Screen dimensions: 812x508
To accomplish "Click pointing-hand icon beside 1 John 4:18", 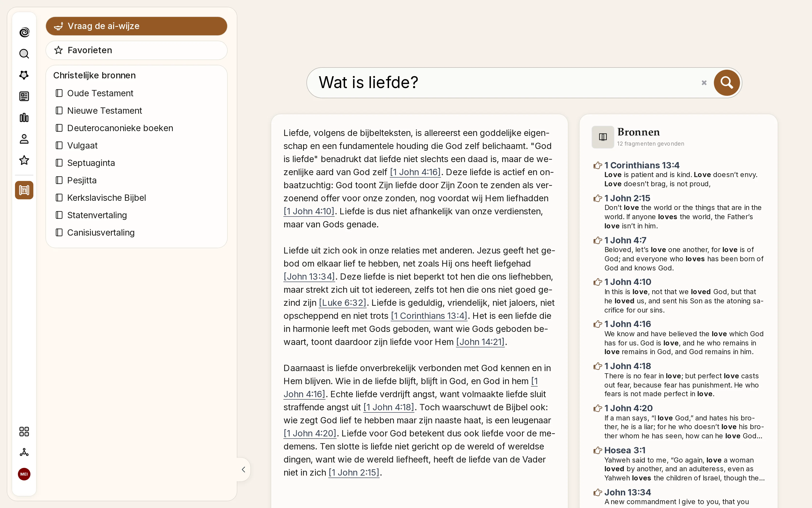I will tap(598, 366).
